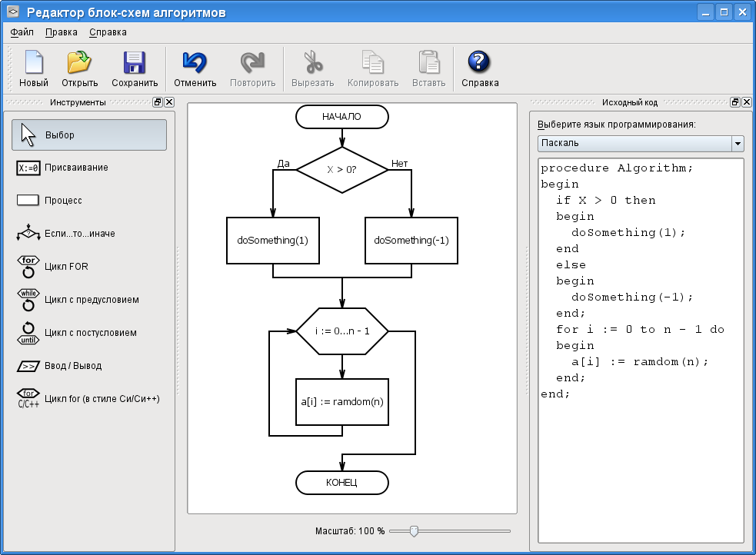Image resolution: width=756 pixels, height=555 pixels.
Task: Click the Копировать toolbar icon
Action: (x=373, y=62)
